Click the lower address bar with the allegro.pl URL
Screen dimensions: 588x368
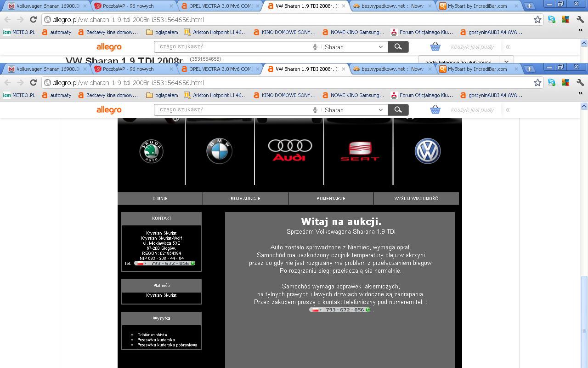[x=292, y=83]
